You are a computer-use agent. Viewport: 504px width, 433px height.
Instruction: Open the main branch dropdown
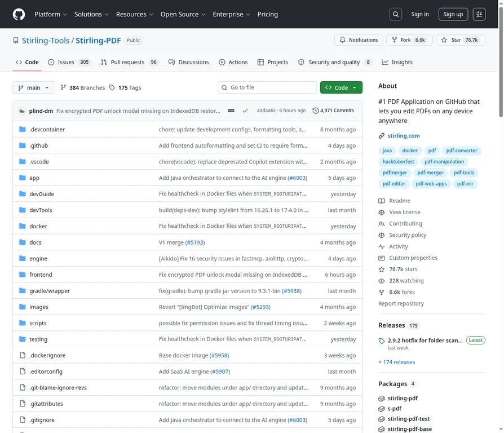[x=34, y=87]
